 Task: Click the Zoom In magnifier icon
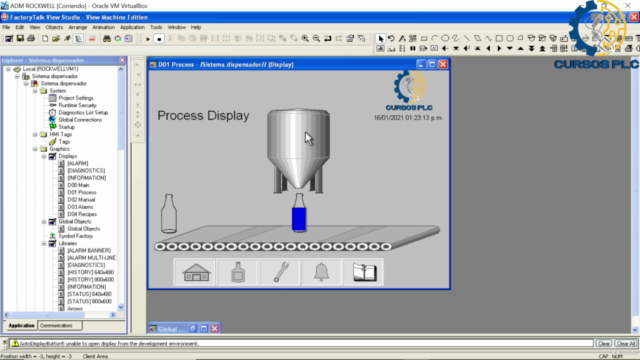point(305,38)
